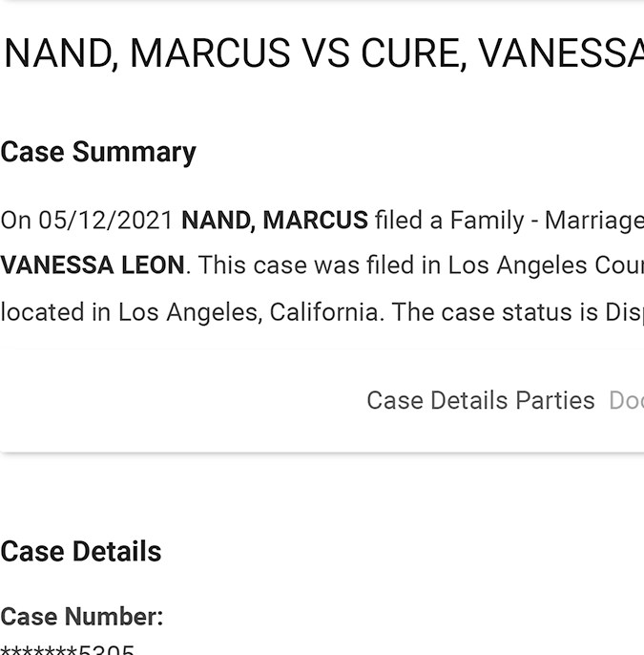644x655 pixels.
Task: Click the Case Number label
Action: [x=81, y=617]
